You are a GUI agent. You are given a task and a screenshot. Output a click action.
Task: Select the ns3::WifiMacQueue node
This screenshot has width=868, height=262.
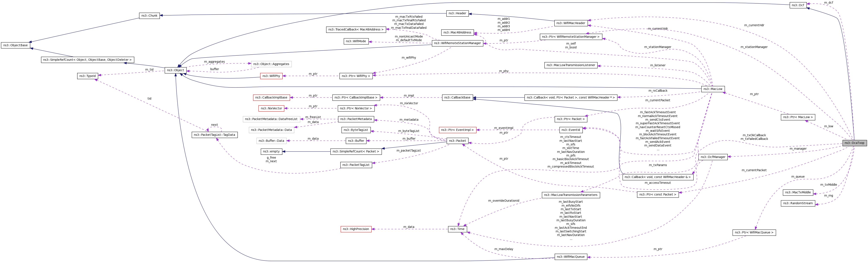pos(571,257)
